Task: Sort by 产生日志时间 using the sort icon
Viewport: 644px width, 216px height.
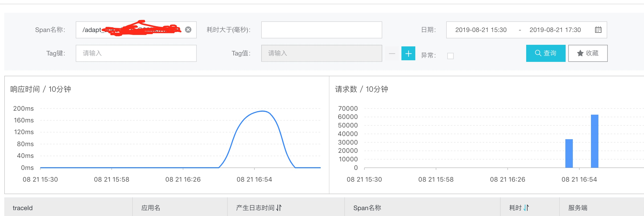Action: click(279, 207)
